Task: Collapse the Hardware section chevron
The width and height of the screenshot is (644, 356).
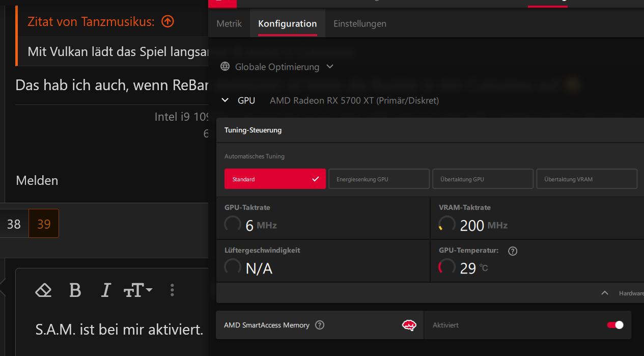Action: pos(605,293)
